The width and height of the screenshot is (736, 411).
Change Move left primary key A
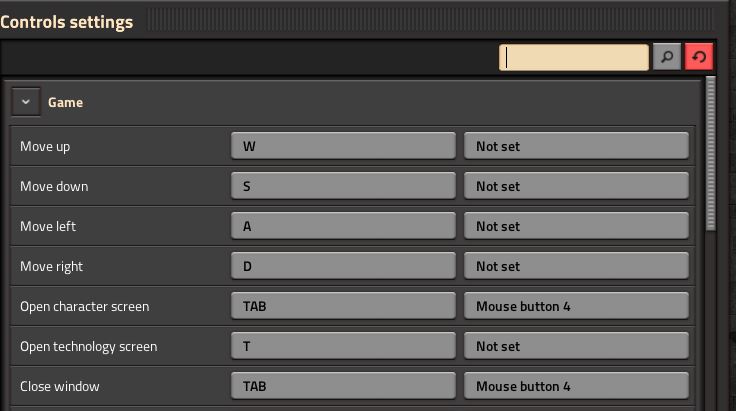tap(343, 226)
